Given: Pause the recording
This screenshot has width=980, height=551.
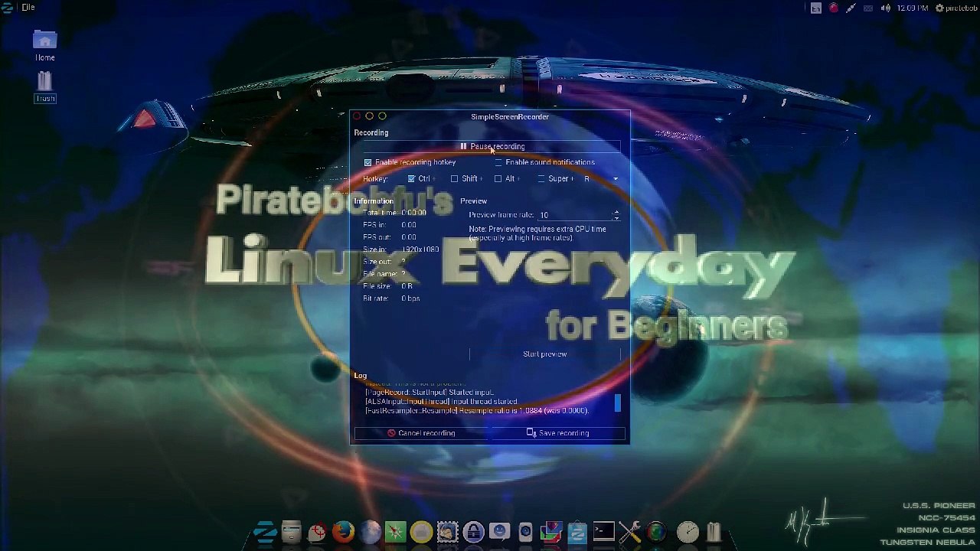Looking at the screenshot, I should click(492, 146).
